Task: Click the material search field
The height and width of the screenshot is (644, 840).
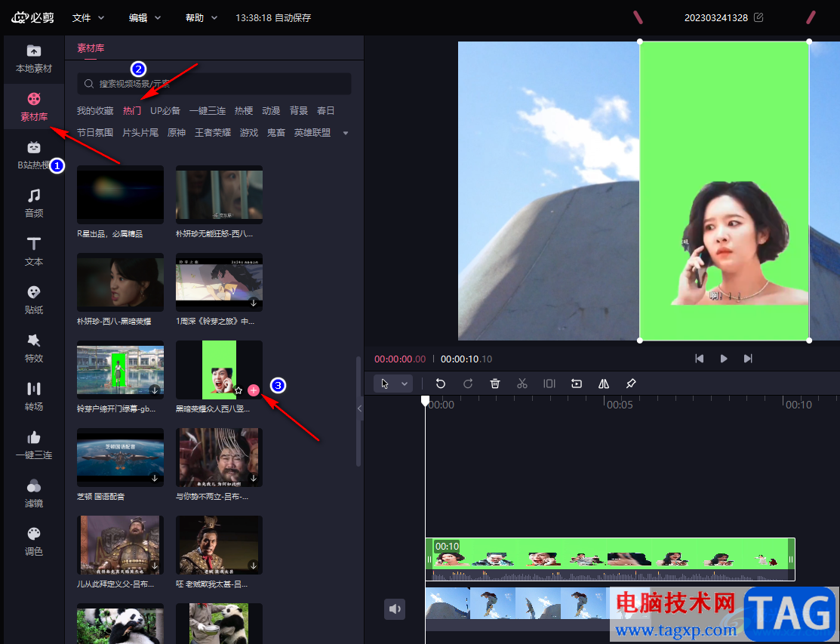Action: click(214, 84)
